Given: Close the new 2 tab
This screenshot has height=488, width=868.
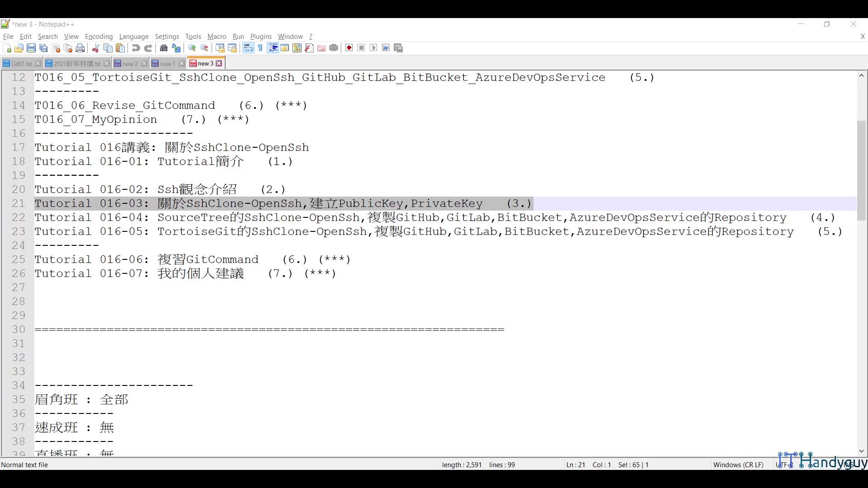Looking at the screenshot, I should point(144,63).
